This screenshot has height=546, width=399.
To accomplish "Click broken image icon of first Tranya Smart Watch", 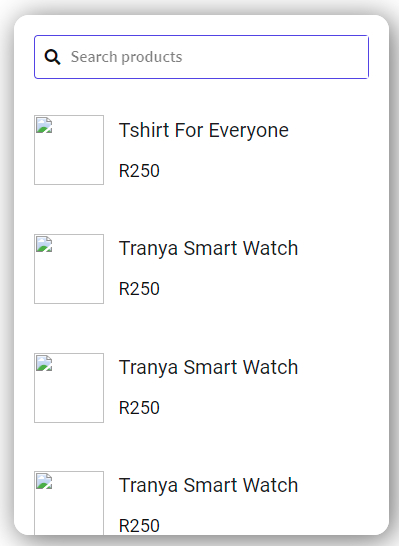I will coord(44,244).
